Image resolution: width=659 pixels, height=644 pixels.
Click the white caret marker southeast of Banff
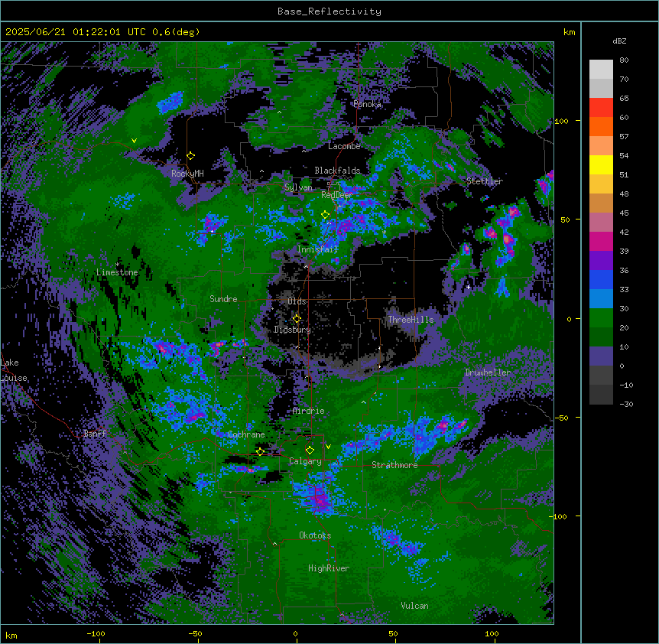[125, 452]
